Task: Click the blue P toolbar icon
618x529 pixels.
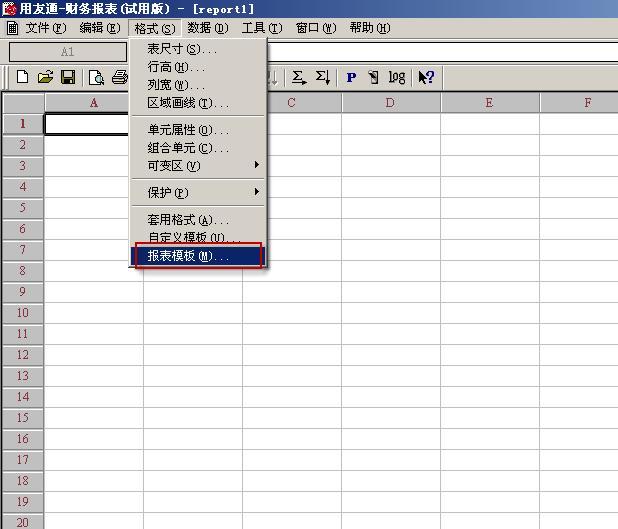Action: pos(351,77)
